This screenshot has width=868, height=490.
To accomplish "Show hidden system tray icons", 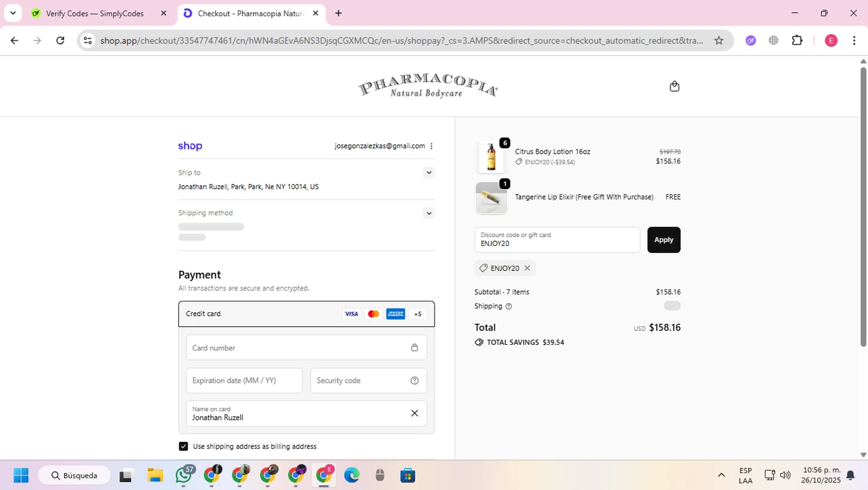I will (x=721, y=476).
